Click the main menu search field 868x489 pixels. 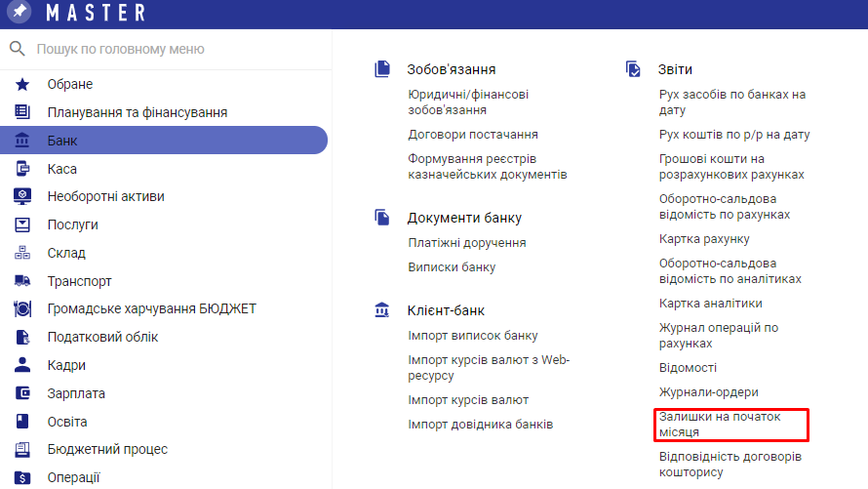(176, 49)
